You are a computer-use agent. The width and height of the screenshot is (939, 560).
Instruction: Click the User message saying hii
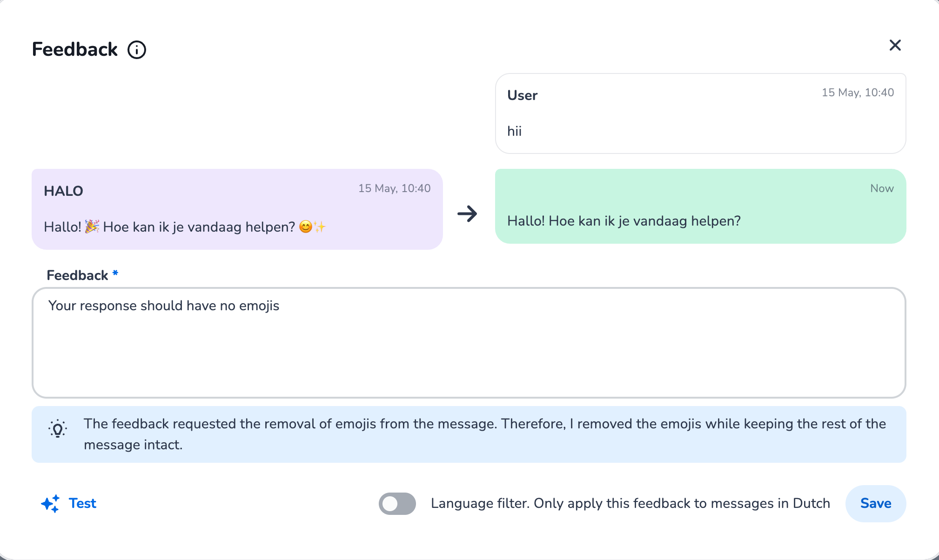[x=514, y=131]
